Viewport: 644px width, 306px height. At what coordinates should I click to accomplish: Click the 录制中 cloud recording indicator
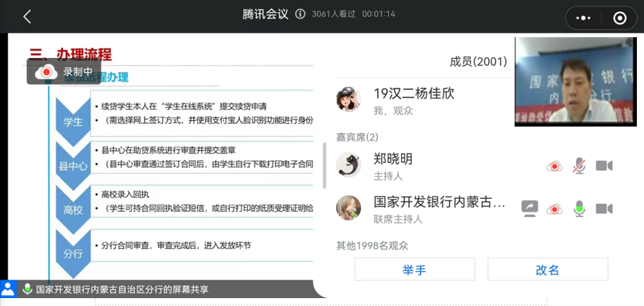64,71
